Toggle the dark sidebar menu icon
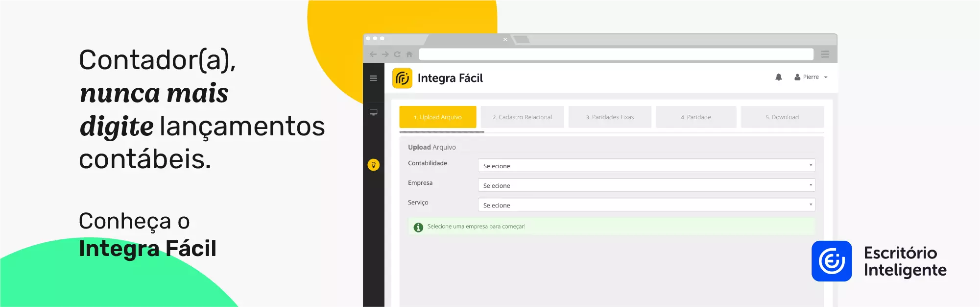This screenshot has width=980, height=307. tap(374, 78)
